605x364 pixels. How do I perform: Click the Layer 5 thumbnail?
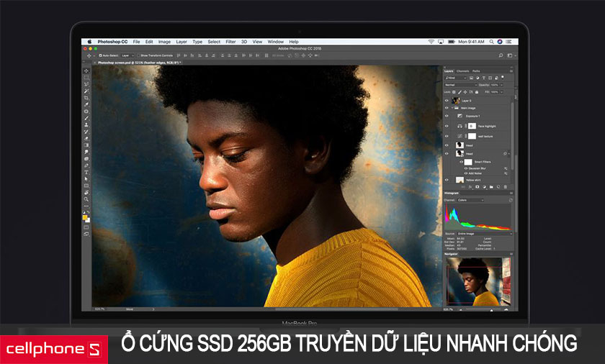click(x=456, y=101)
